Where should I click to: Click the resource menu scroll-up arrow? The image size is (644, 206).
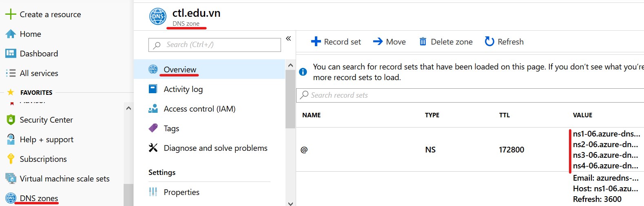[x=290, y=65]
